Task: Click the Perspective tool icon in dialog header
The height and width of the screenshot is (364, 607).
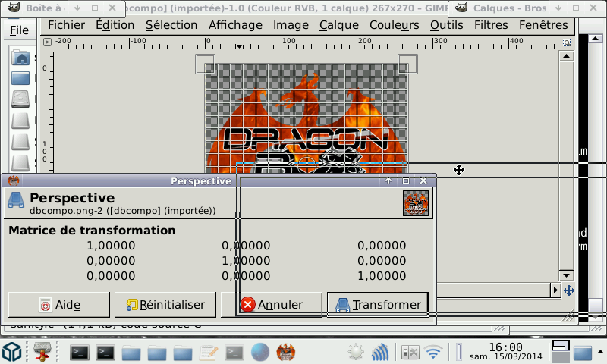Action: point(16,200)
